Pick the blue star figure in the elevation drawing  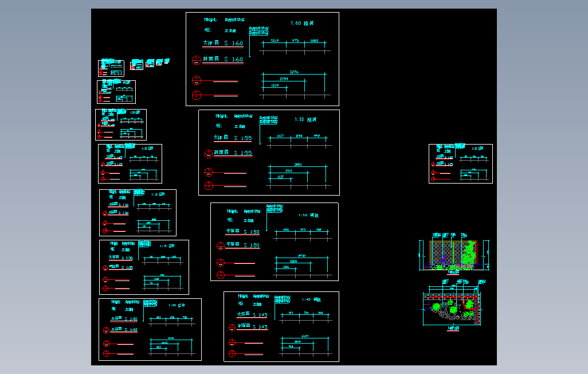(x=443, y=258)
